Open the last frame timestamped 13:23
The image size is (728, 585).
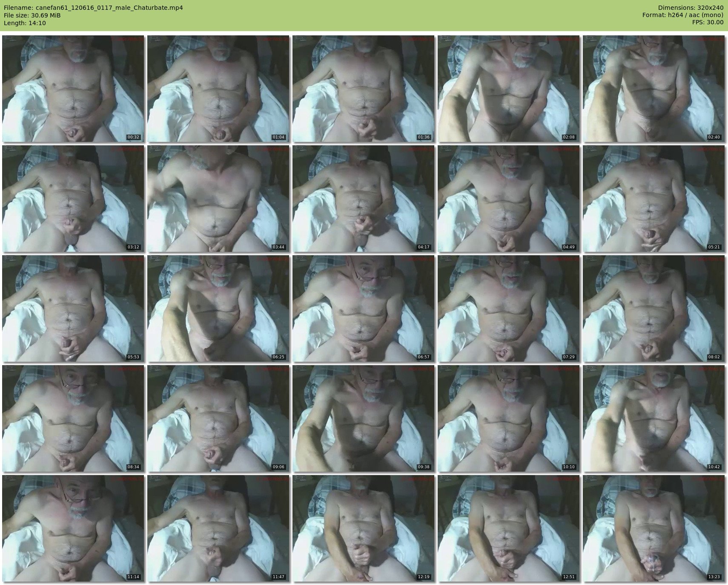coord(653,528)
